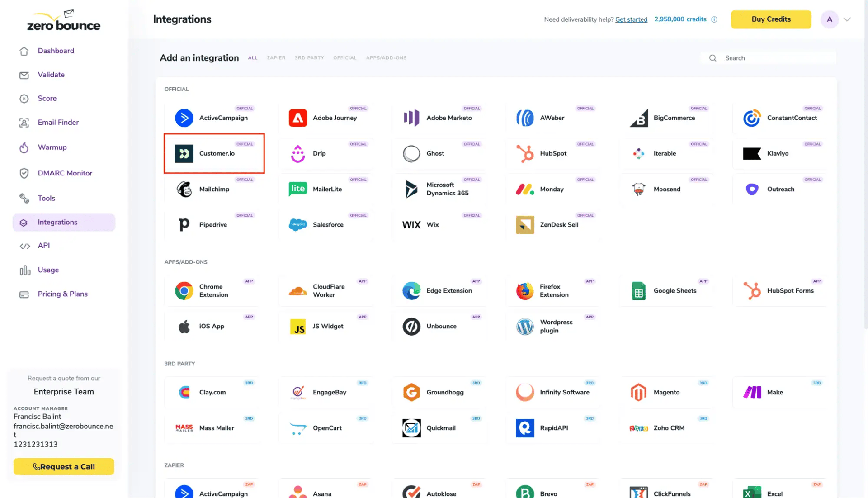Click the Google Sheets add-on
The height and width of the screenshot is (498, 868).
pyautogui.click(x=667, y=291)
